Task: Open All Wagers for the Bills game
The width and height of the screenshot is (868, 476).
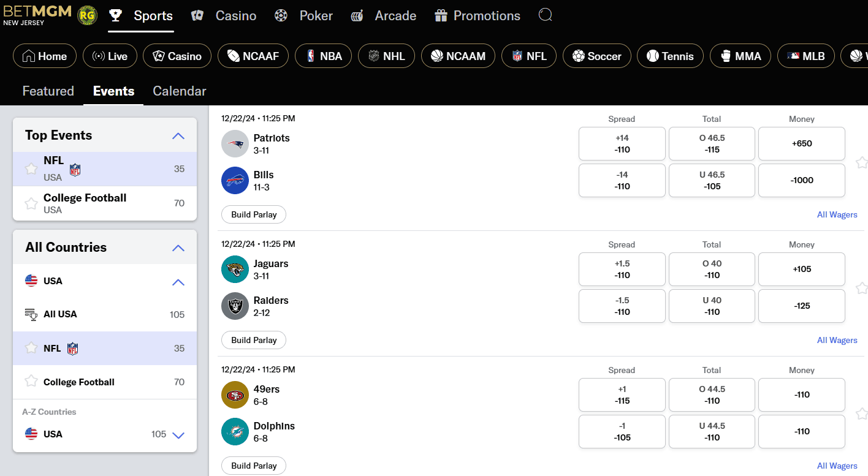Action: (837, 214)
